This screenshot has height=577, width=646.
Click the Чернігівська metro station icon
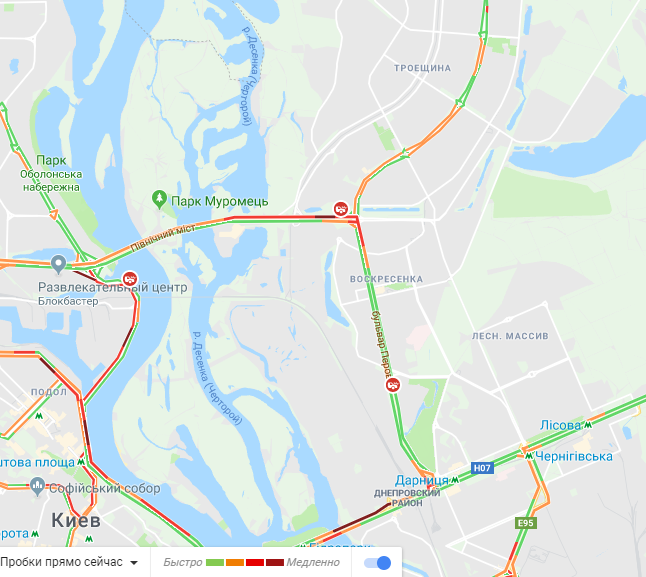(x=529, y=456)
